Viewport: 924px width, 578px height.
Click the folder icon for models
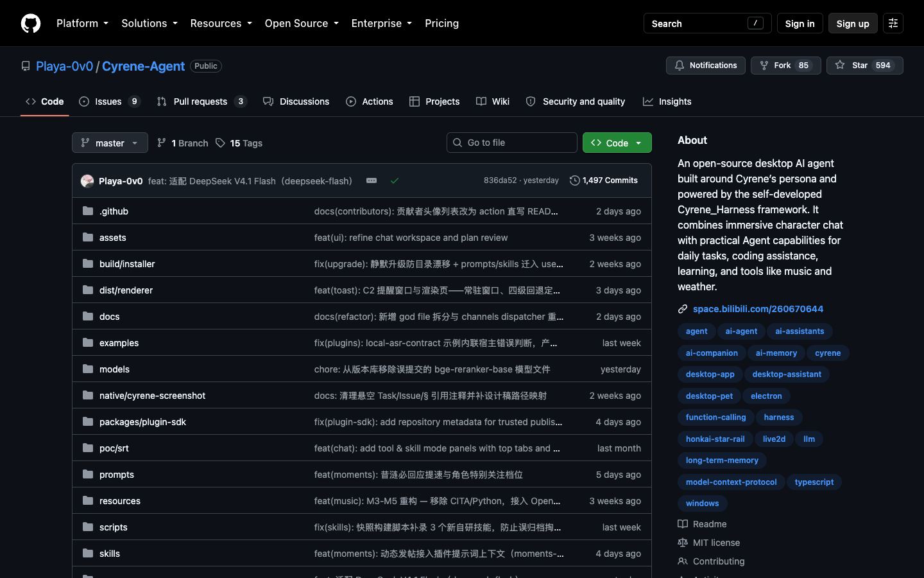coord(88,369)
